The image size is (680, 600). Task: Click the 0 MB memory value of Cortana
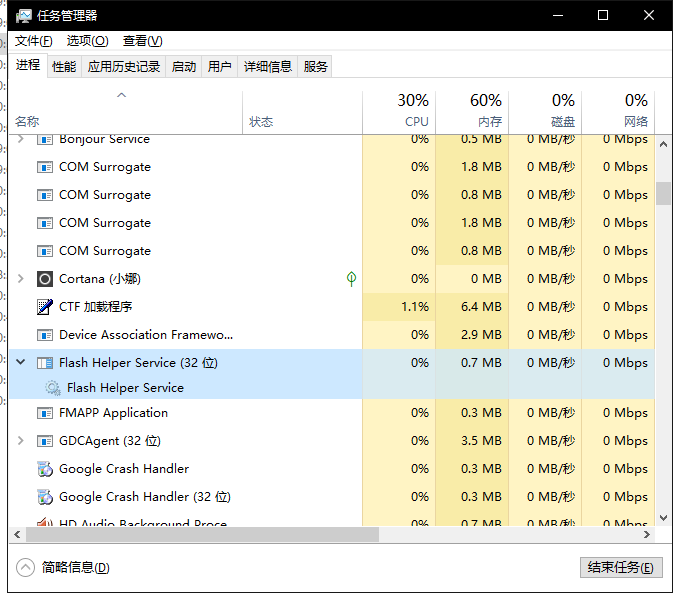486,279
